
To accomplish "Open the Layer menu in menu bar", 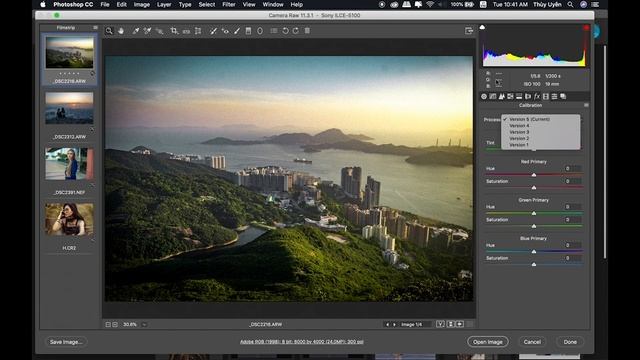I will (164, 4).
